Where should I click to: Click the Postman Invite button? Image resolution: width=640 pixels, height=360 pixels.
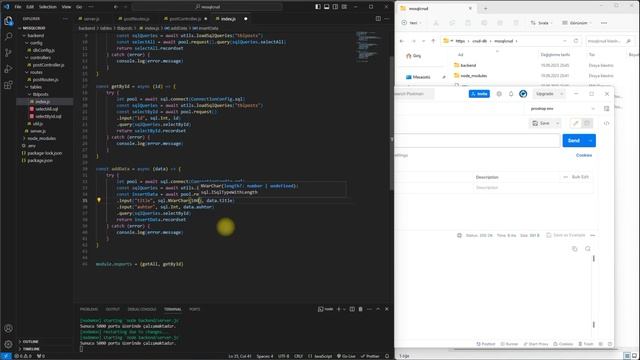pyautogui.click(x=479, y=94)
